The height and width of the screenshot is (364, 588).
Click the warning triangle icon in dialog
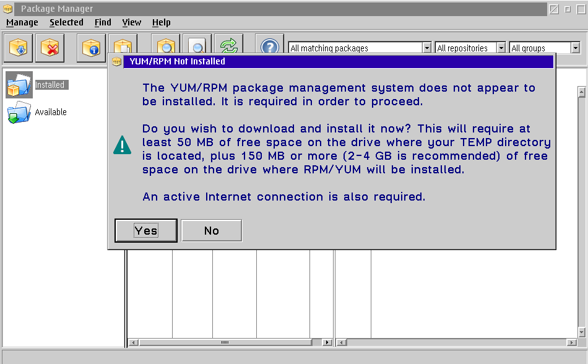tap(123, 145)
